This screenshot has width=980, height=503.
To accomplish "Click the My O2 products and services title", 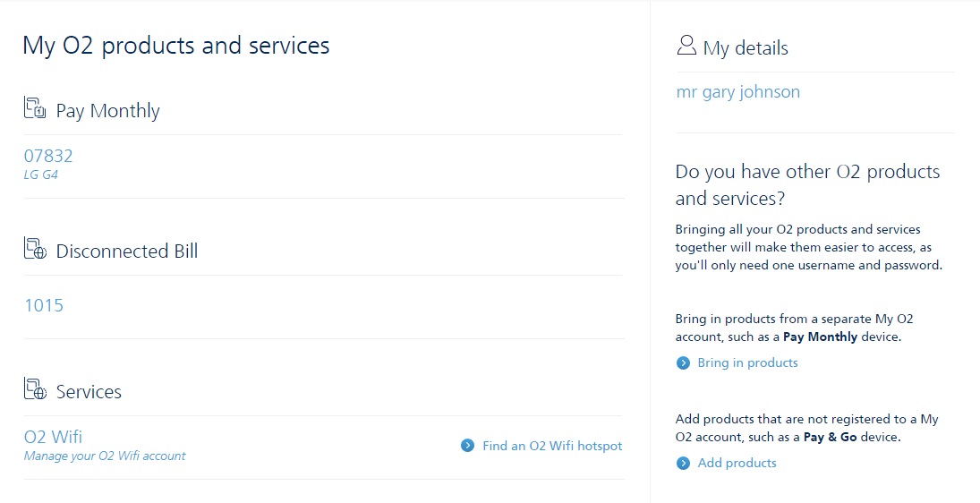I will click(x=176, y=45).
